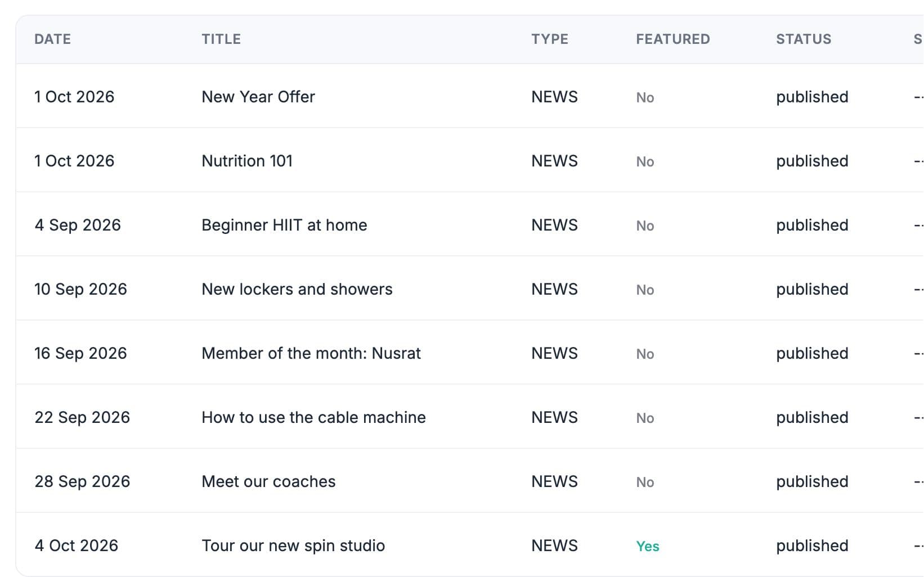The image size is (924, 577).
Task: Select 'Member of the month: Nusrat'
Action: coord(311,353)
